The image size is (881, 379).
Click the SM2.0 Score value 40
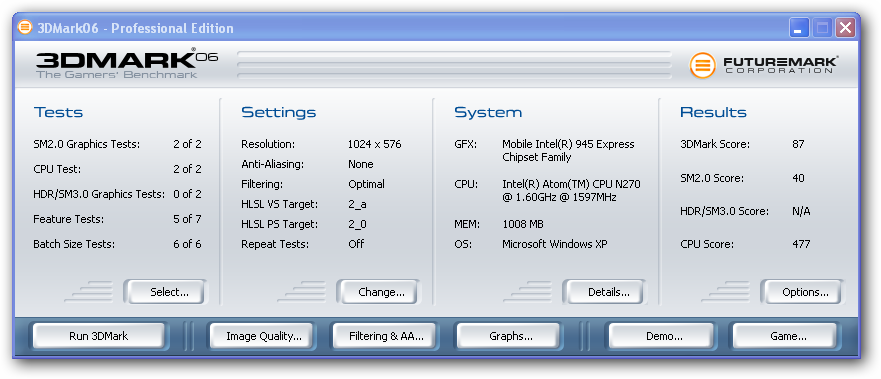[x=798, y=179]
